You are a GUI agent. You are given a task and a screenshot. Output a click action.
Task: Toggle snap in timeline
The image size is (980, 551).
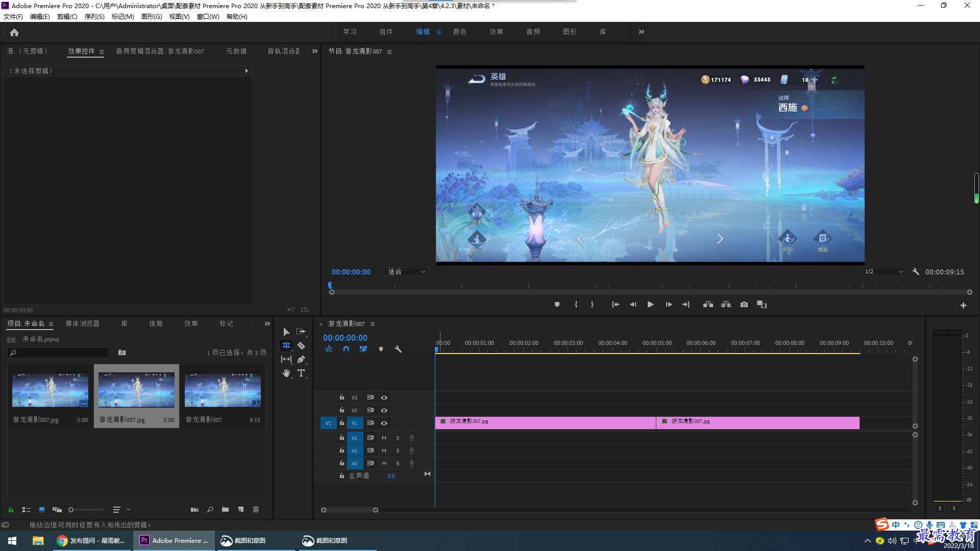point(346,349)
